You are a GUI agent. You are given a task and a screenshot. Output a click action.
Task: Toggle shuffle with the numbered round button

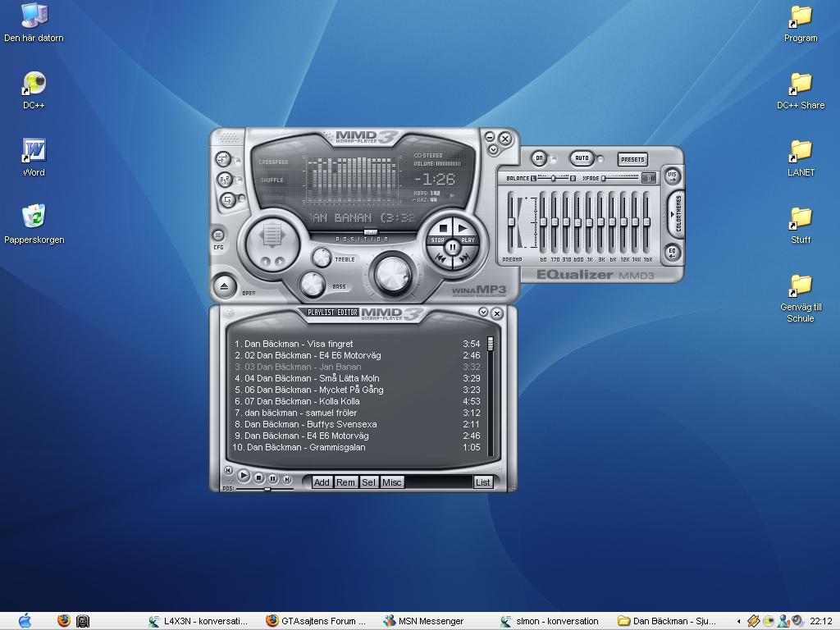225,180
